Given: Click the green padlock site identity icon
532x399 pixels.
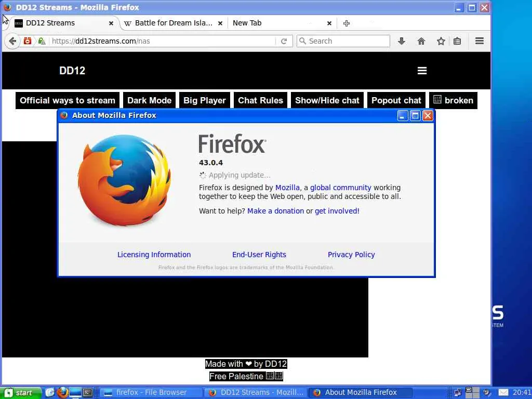Looking at the screenshot, I should click(x=42, y=41).
